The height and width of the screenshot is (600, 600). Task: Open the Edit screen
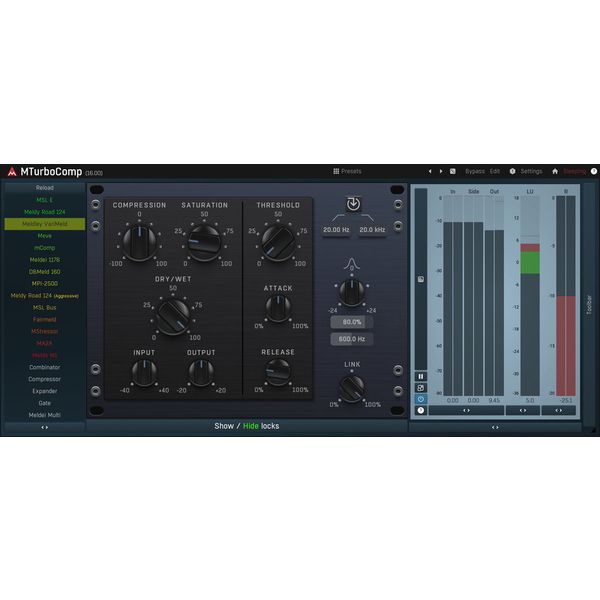pyautogui.click(x=495, y=171)
